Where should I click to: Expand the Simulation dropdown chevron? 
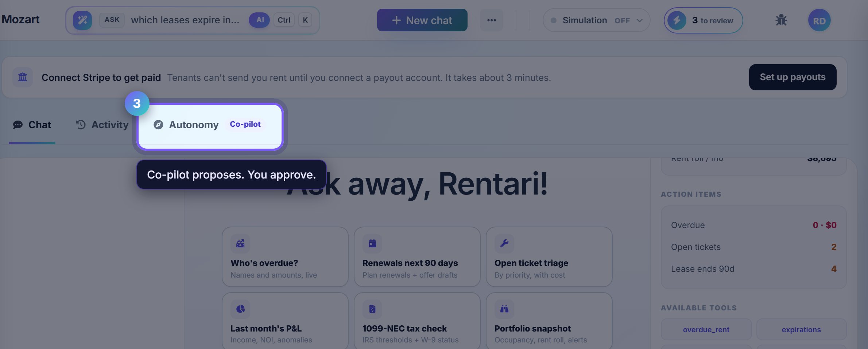tap(639, 20)
